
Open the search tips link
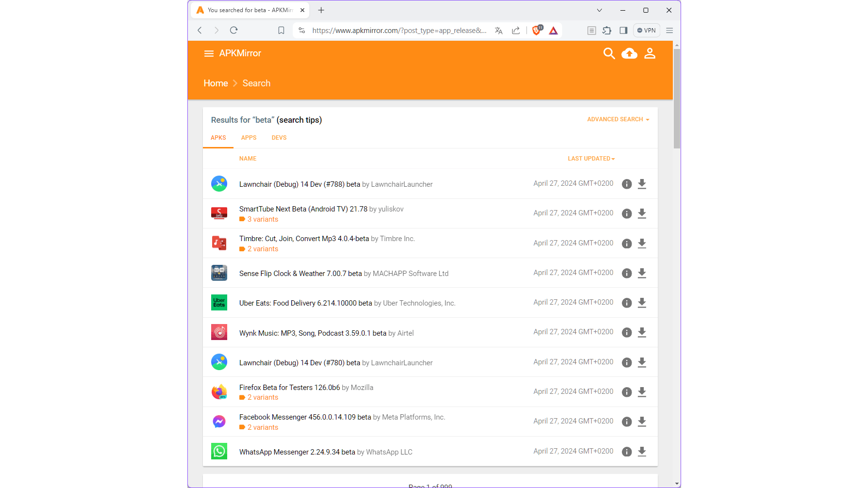299,120
